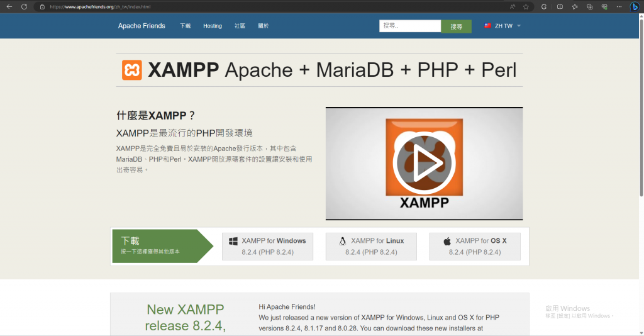Open Browser essentials heart icon
This screenshot has width=644, height=336.
[x=604, y=6]
